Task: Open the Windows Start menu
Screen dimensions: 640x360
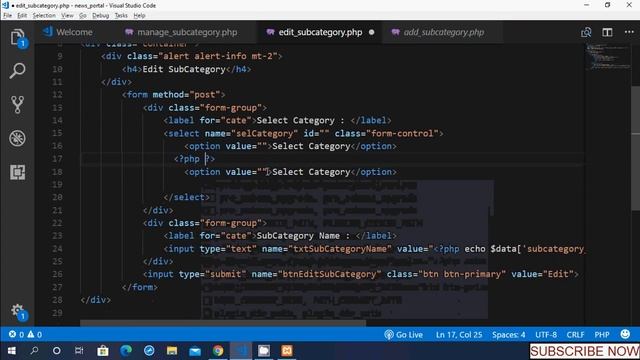Action: point(11,351)
